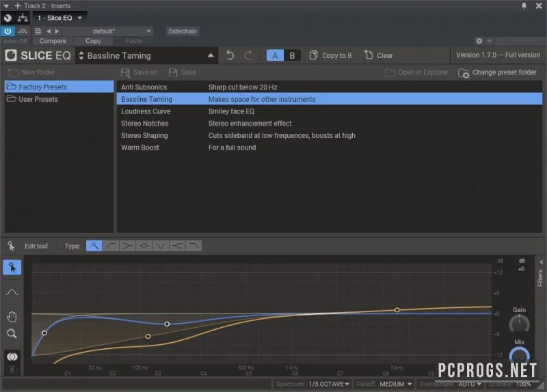Screen dimensions: 547x392
Task: Step presets with the up/down arrows
Action: [81, 55]
